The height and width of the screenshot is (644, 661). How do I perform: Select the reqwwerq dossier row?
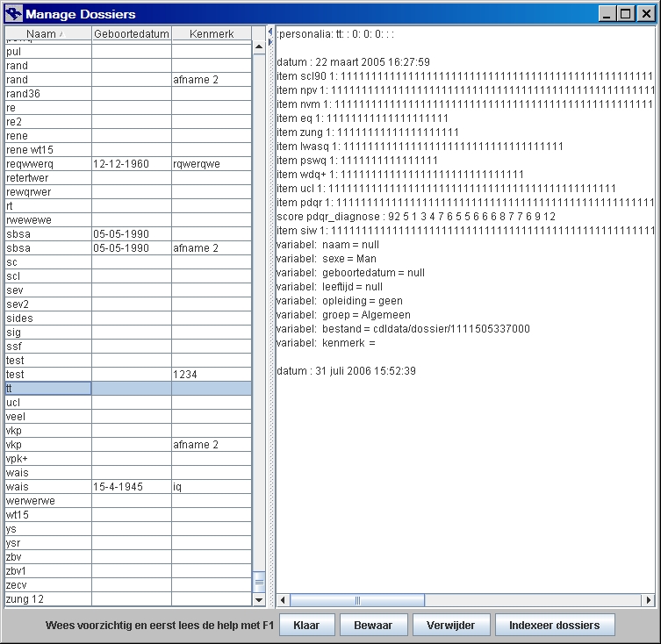coord(47,164)
